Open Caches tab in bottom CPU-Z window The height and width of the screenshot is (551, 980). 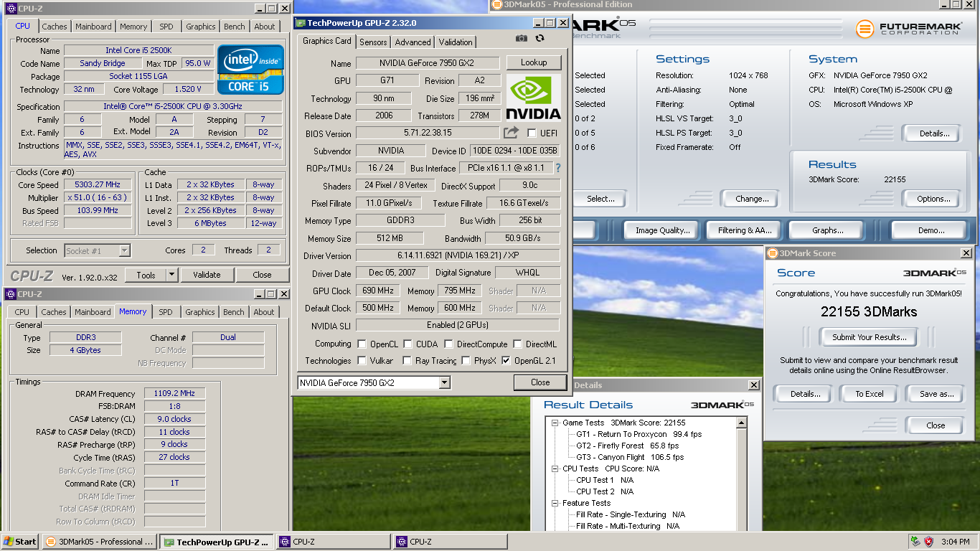tap(53, 312)
